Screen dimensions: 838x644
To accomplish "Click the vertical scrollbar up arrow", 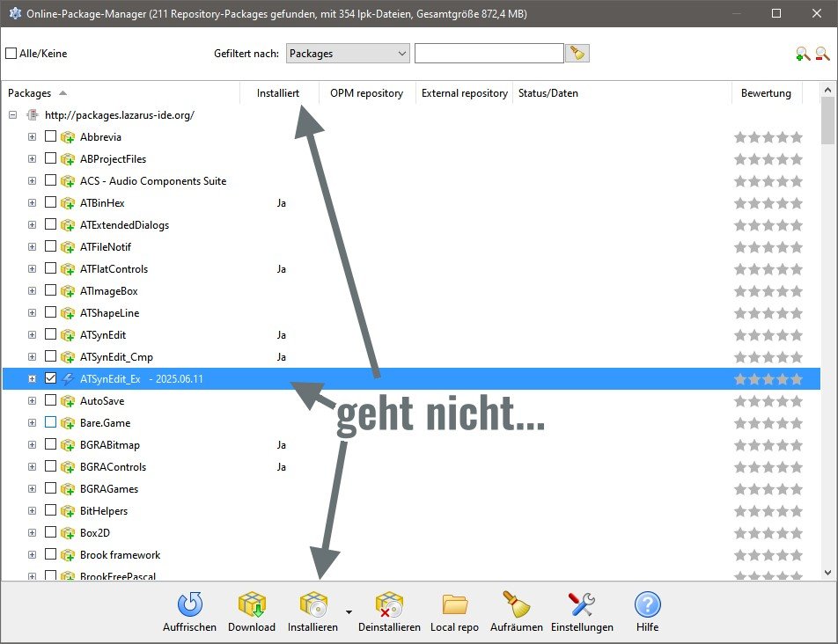I will tap(827, 91).
